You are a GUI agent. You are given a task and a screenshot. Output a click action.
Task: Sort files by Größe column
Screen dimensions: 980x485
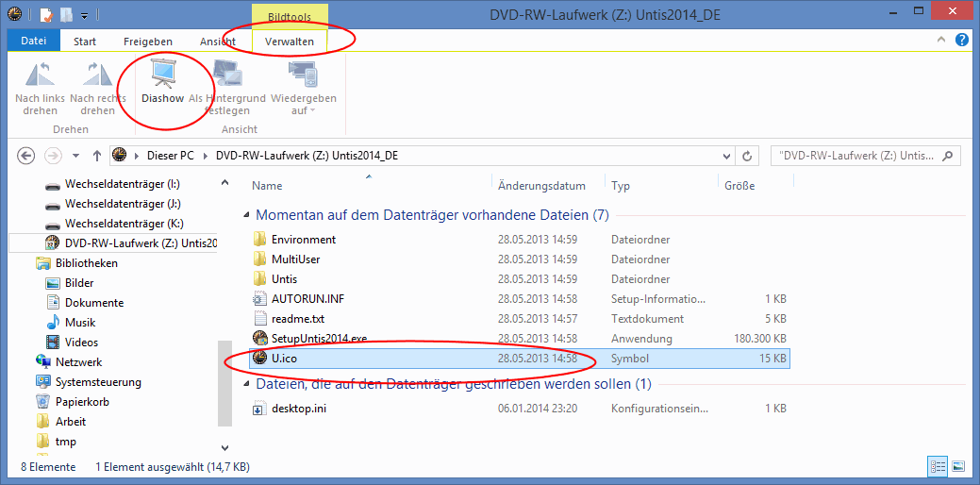point(739,186)
